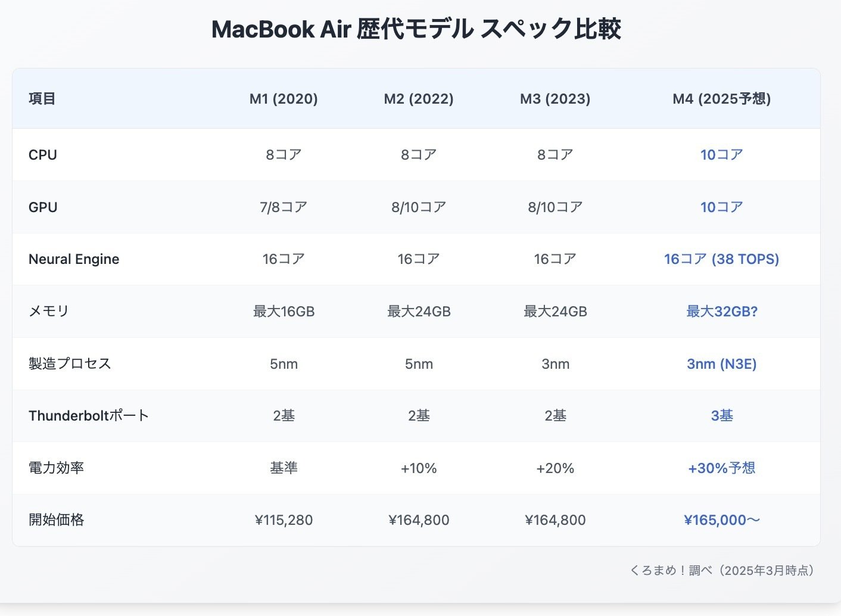The height and width of the screenshot is (616, 841).
Task: Click the "+30%予想" efficiency link
Action: [721, 468]
